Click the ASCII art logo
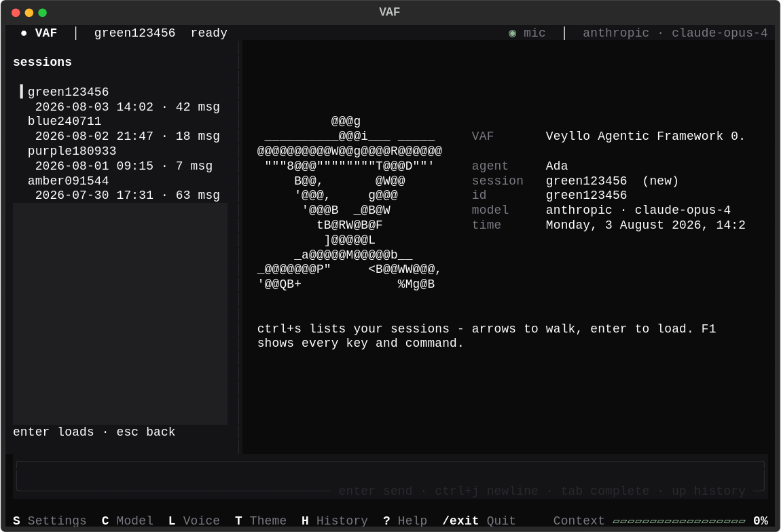Image resolution: width=781 pixels, height=532 pixels. click(x=349, y=203)
